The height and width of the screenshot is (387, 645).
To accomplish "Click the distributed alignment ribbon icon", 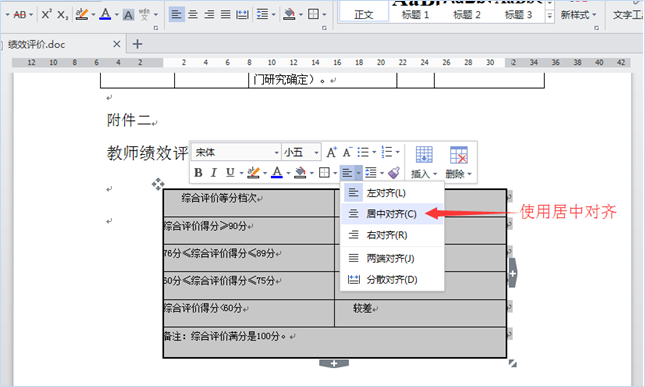I will [242, 14].
